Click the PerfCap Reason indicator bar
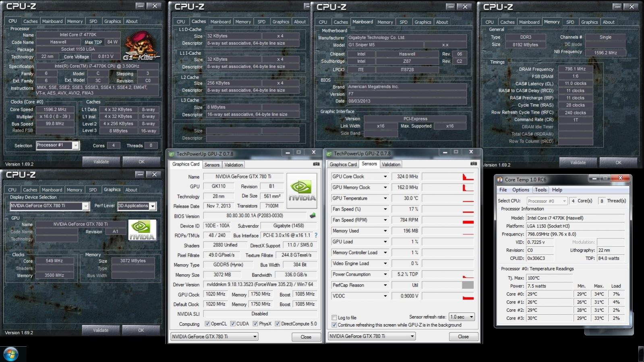Viewport: 644px width, 362px height. 468,285
